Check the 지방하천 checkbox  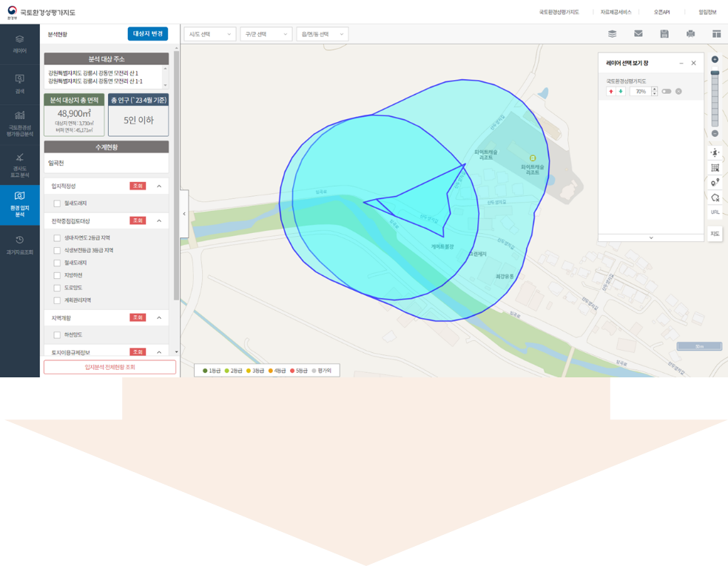tap(57, 275)
